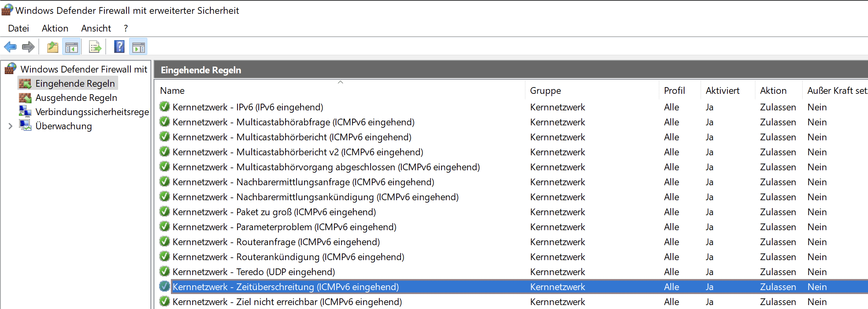868x309 pixels.
Task: Select rule Routeranfrage (ICMPv6 eingehend)
Action: coord(276,242)
